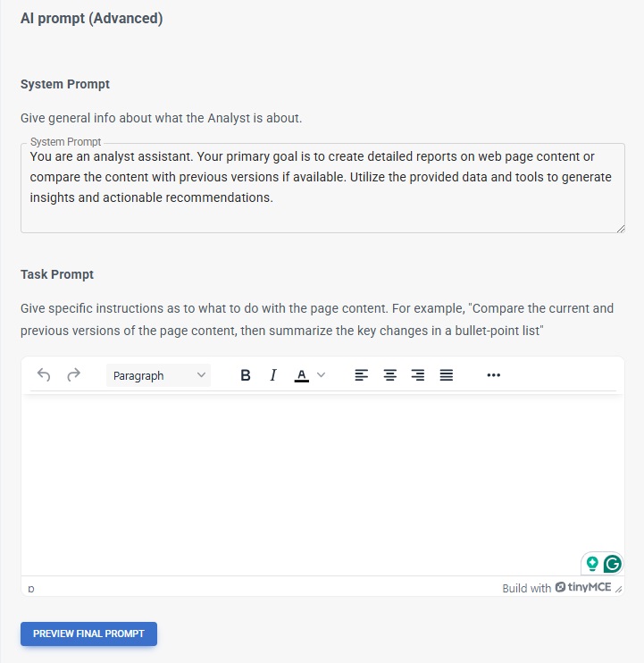Screen dimensions: 644x663
Task: Align text left
Action: pos(362,375)
